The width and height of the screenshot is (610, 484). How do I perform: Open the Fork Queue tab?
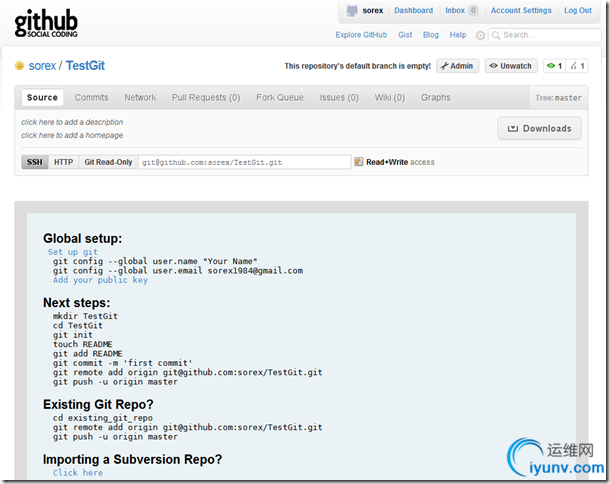[x=280, y=97]
